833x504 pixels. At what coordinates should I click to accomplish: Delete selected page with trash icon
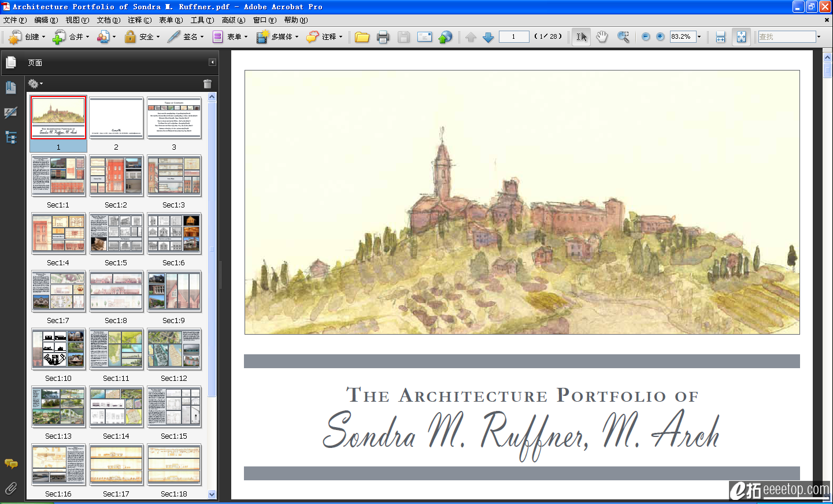[x=208, y=84]
